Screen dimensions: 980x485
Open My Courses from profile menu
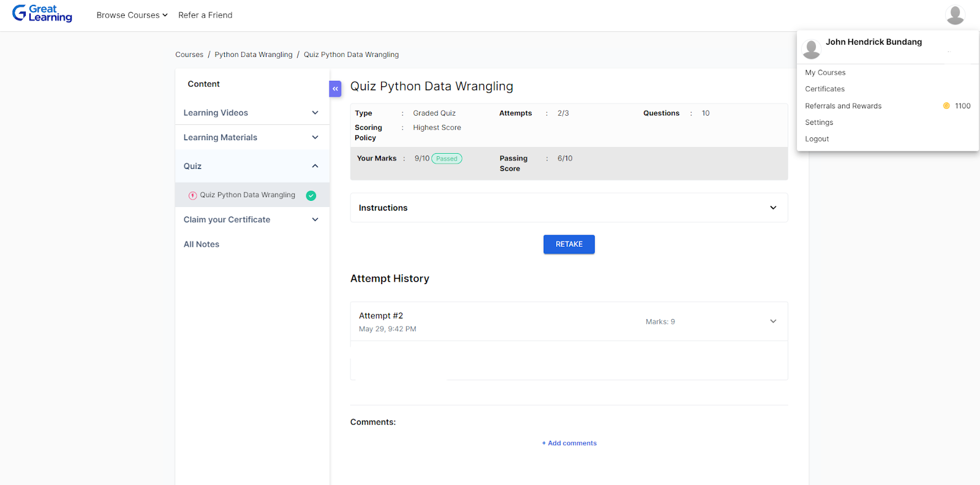825,72
